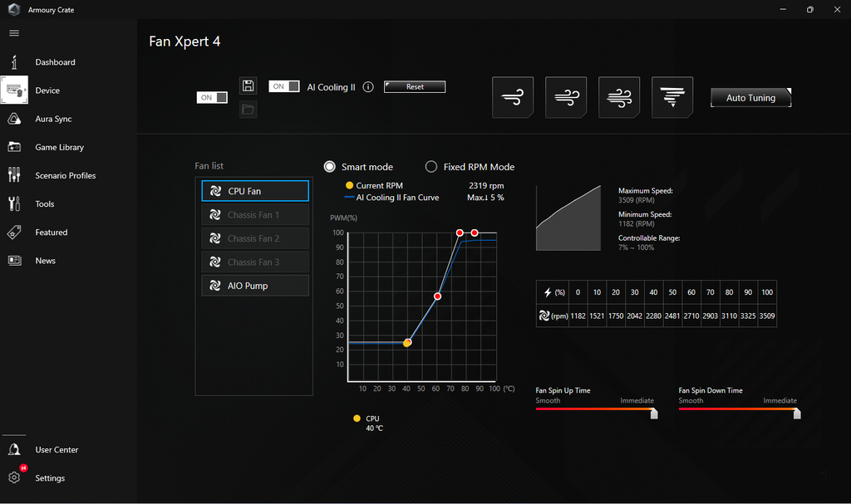Image resolution: width=851 pixels, height=504 pixels.
Task: Click the Dashboard info icon
Action: [14, 62]
